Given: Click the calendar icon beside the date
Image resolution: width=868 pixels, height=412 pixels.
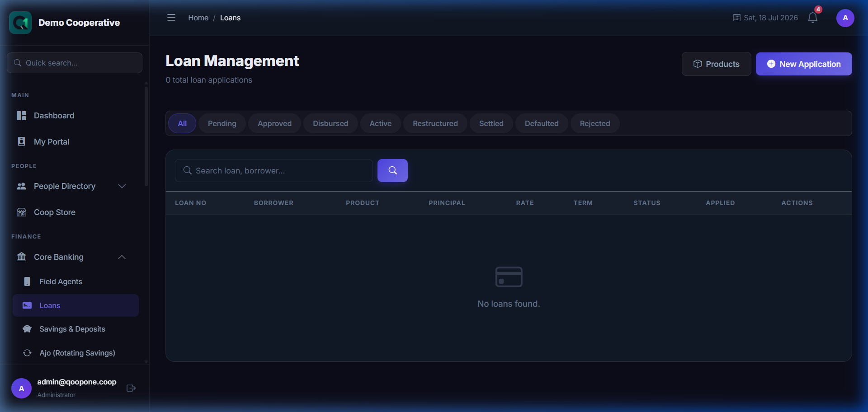Looking at the screenshot, I should tap(736, 18).
